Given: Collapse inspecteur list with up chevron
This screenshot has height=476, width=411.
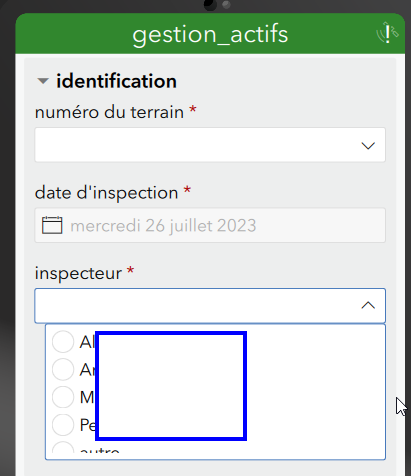Looking at the screenshot, I should point(368,305).
